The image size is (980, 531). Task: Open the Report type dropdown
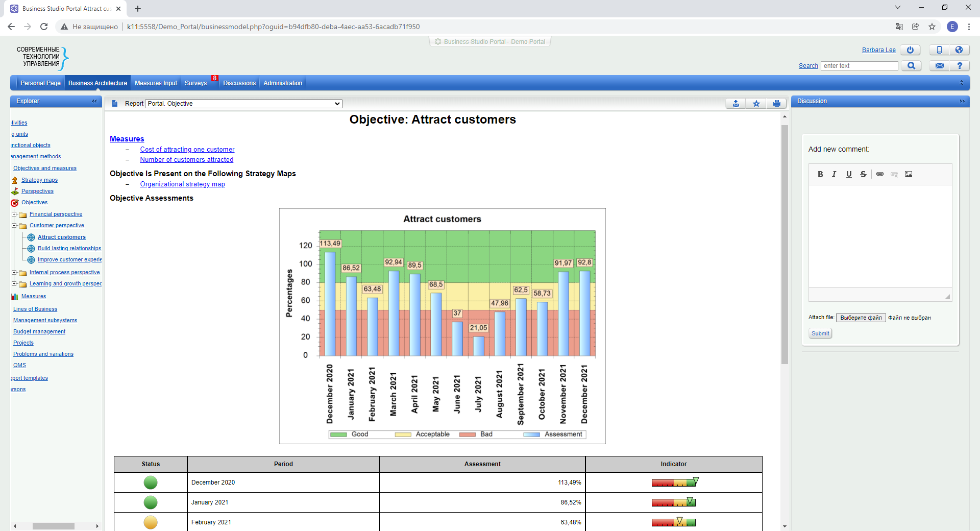tap(244, 104)
